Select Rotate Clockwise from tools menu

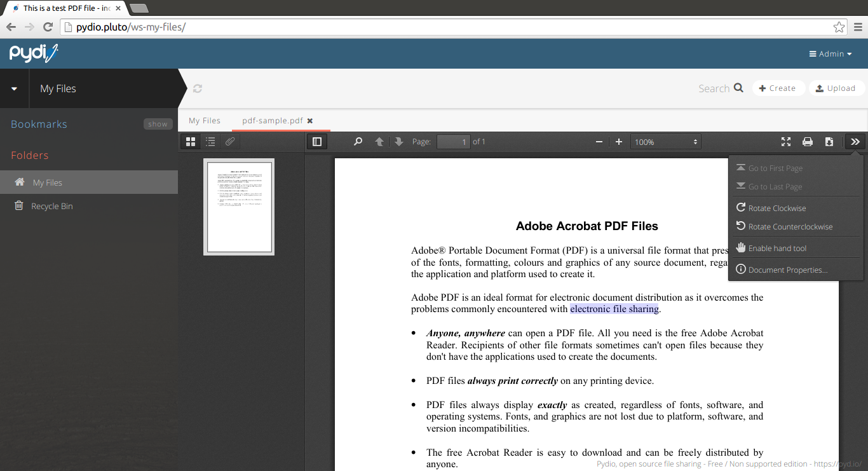point(776,208)
